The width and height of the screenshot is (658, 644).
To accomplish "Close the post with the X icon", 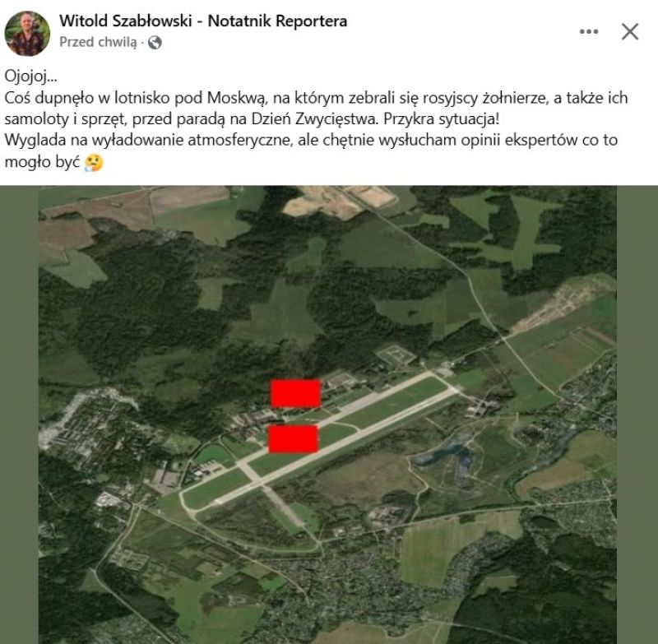I will [630, 31].
